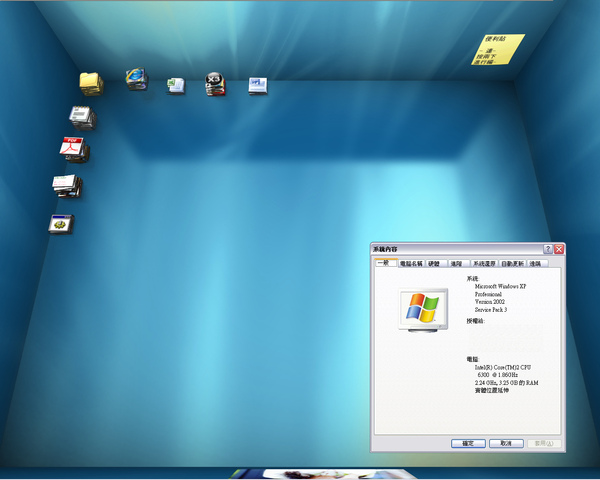Select the yellow sticky note on wall
The height and width of the screenshot is (480, 600).
[497, 49]
